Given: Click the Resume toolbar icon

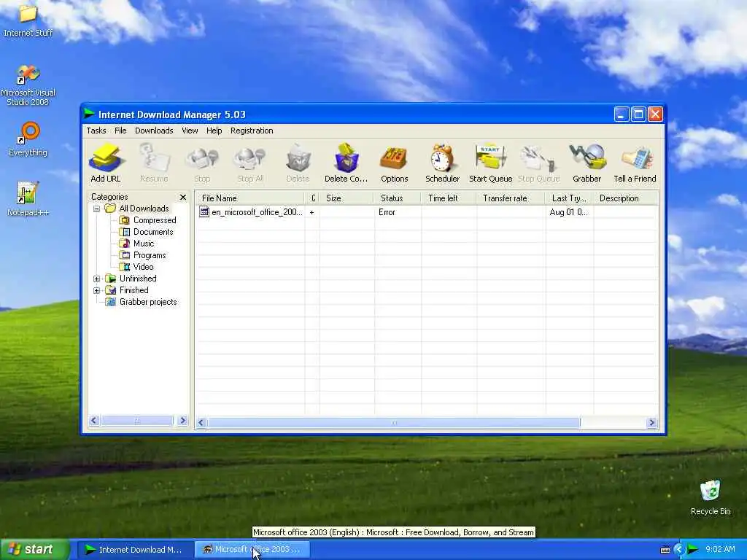Looking at the screenshot, I should [154, 163].
